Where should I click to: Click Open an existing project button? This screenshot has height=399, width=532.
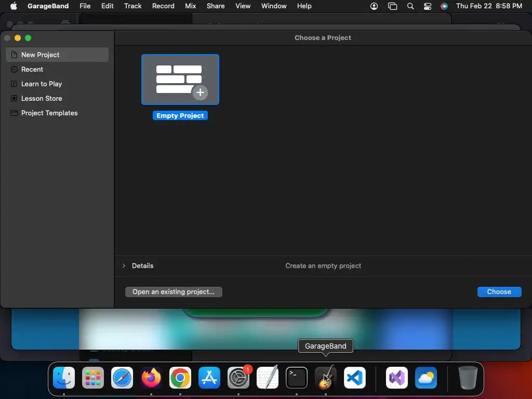pyautogui.click(x=174, y=292)
